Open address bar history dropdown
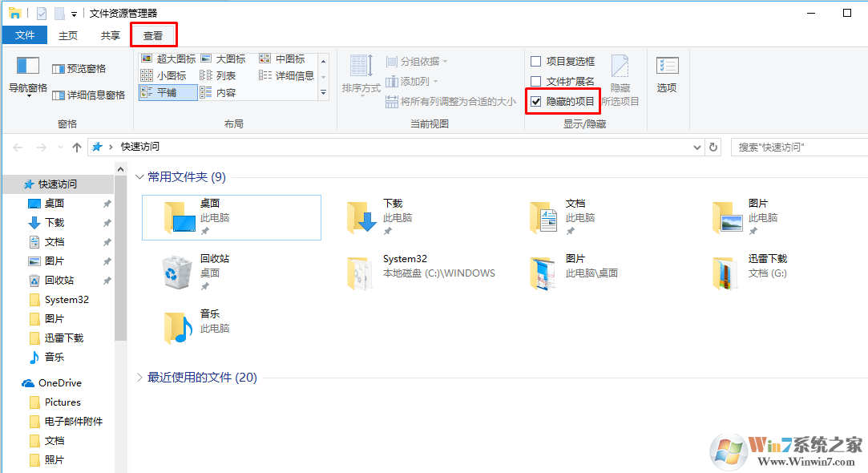The image size is (868, 473). coord(697,148)
